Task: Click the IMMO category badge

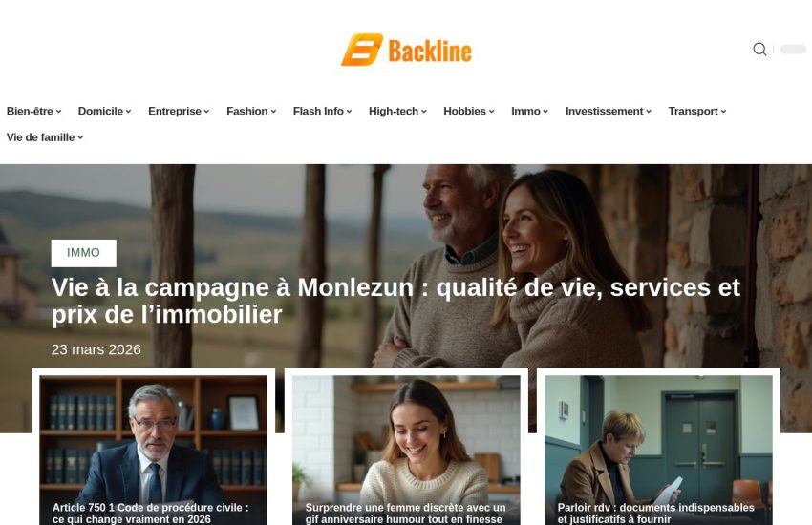Action: click(83, 253)
